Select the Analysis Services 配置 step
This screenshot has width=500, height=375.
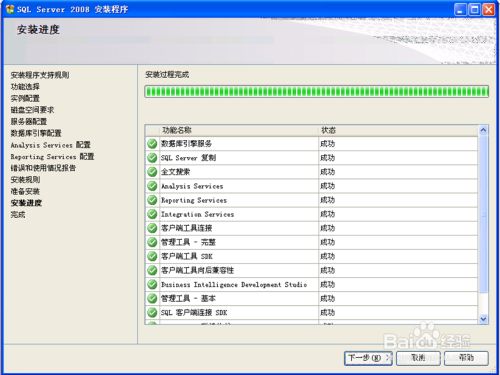51,145
